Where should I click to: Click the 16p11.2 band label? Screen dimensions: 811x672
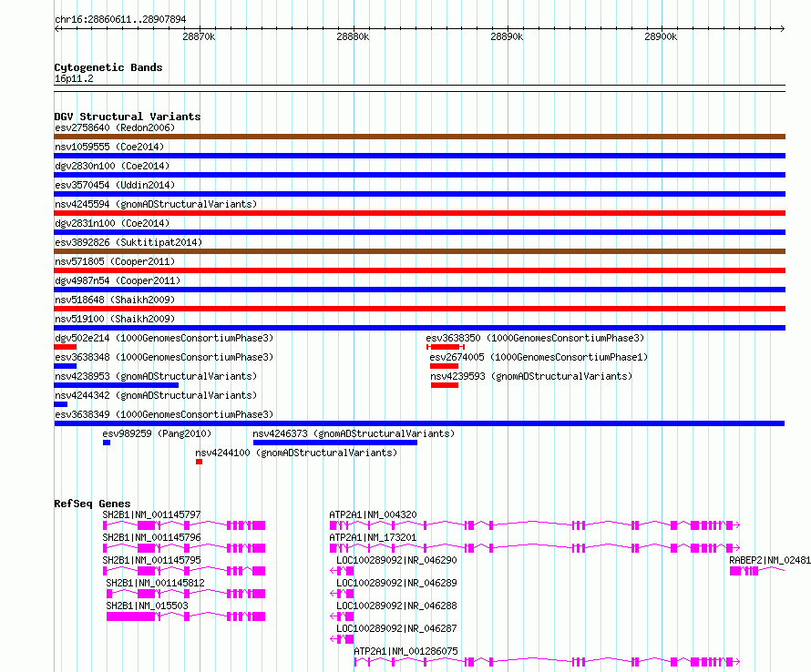74,78
